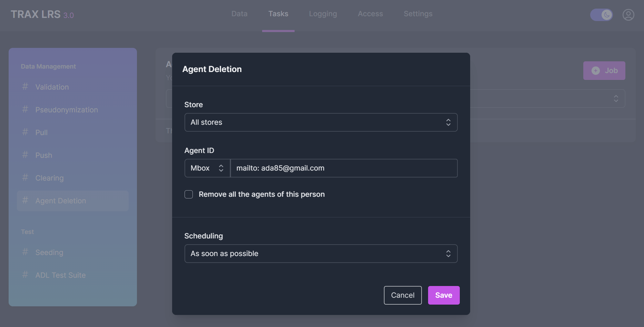Click the hash icon beside Seeding

point(25,252)
